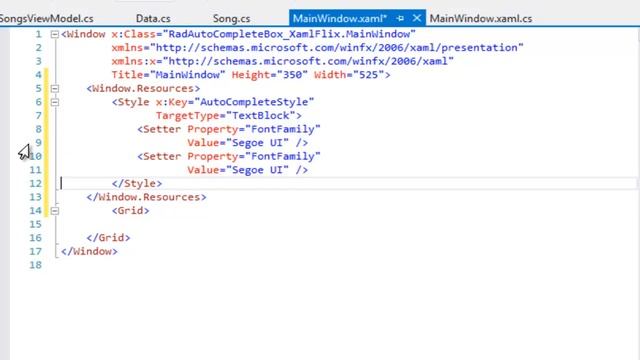This screenshot has height=360, width=640.
Task: Open the Song.cs tab
Action: (231, 19)
